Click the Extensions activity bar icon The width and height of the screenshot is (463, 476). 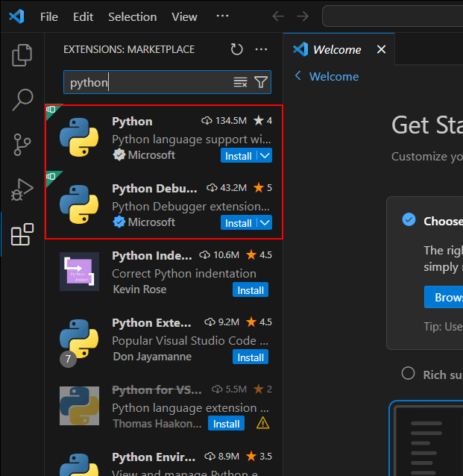pyautogui.click(x=22, y=234)
